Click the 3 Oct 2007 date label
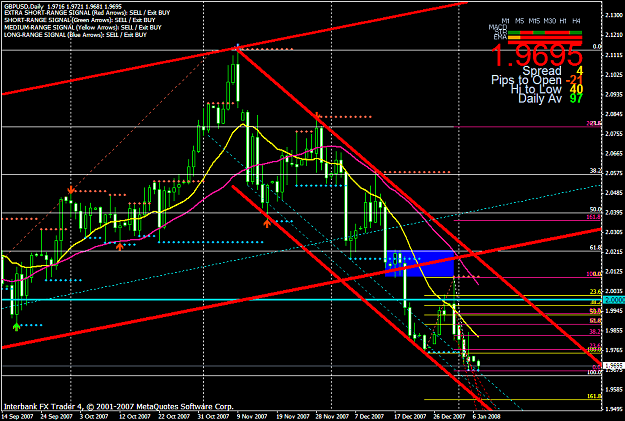 coord(94,417)
